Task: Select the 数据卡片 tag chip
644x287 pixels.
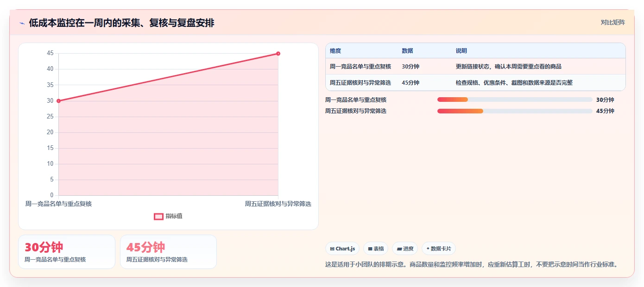Action: click(x=439, y=249)
